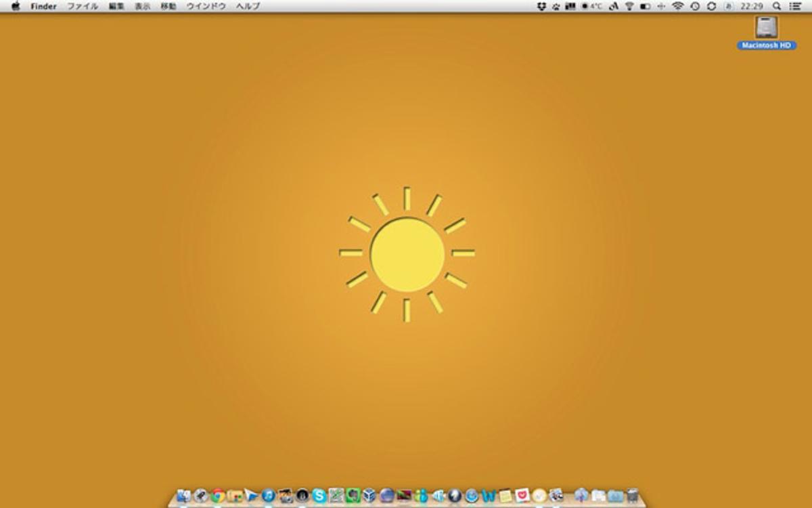Open the Wi-Fi status menu
Viewport: 812px width, 508px height.
click(677, 6)
